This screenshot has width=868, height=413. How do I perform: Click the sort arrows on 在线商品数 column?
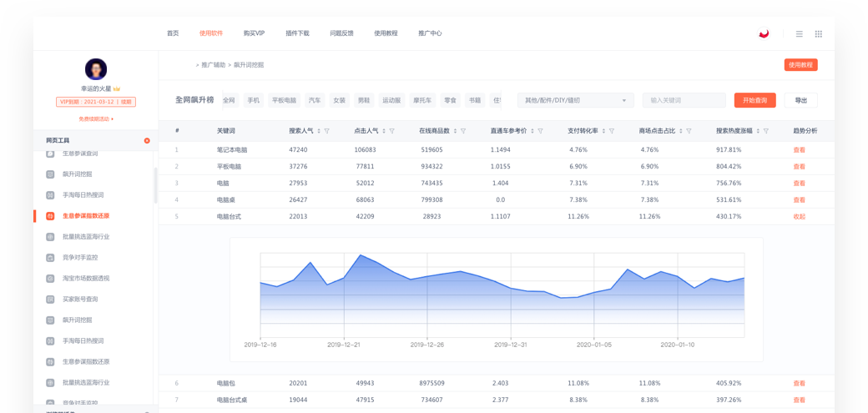454,131
